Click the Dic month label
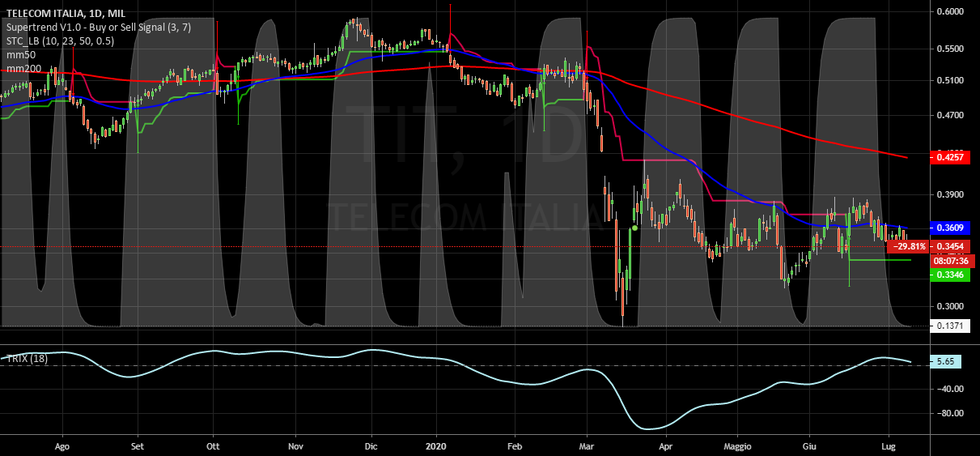The height and width of the screenshot is (456, 980). (371, 445)
